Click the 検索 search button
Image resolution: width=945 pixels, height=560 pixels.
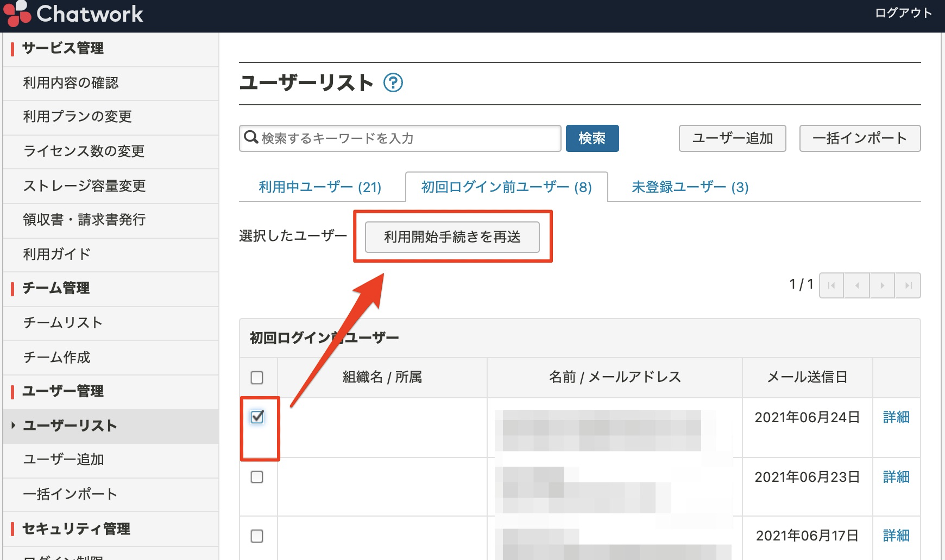pos(592,138)
